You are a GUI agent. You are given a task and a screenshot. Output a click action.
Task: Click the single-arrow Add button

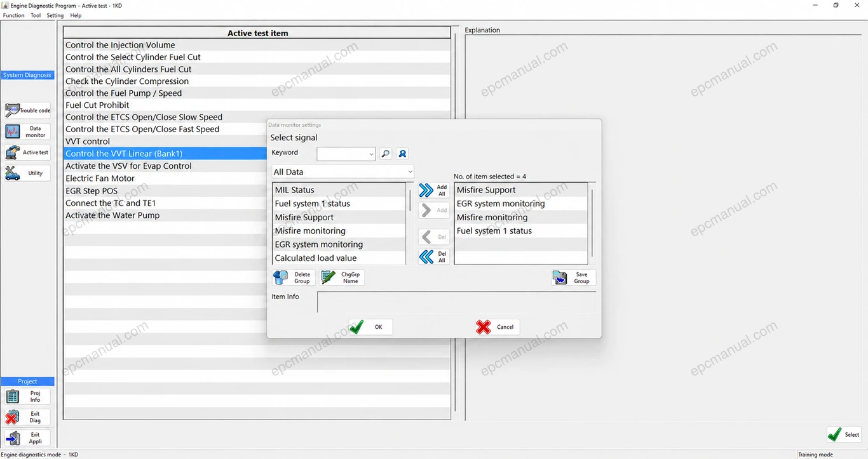pyautogui.click(x=434, y=210)
